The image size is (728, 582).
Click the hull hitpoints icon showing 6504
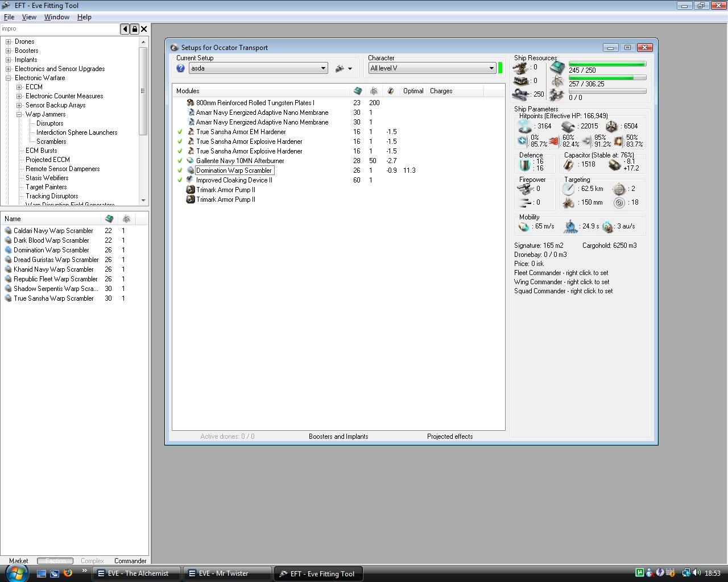611,126
